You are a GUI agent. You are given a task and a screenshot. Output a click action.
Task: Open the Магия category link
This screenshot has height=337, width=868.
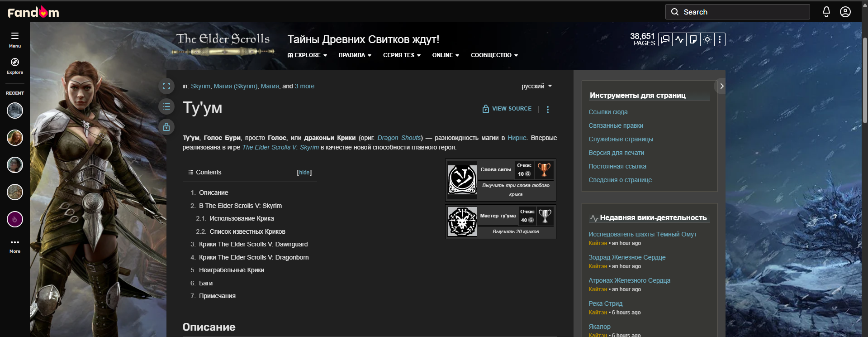click(270, 86)
